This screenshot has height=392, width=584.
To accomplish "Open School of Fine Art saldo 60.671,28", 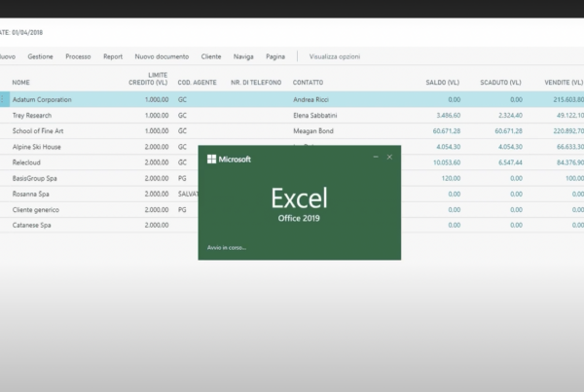I will pyautogui.click(x=447, y=131).
